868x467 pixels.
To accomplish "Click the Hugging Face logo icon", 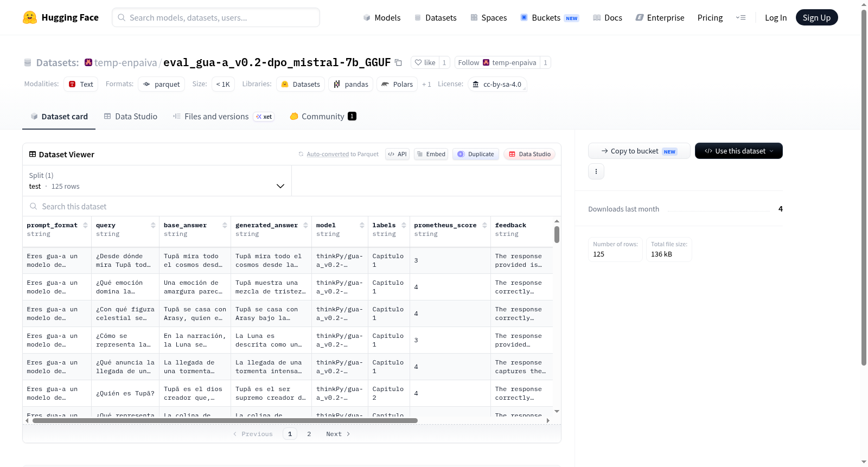I will [x=30, y=17].
